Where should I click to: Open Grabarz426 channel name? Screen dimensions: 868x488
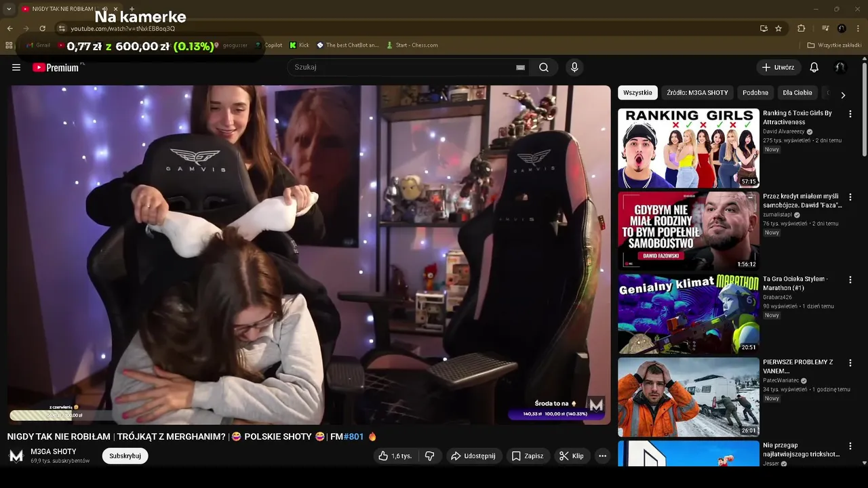[x=777, y=297]
